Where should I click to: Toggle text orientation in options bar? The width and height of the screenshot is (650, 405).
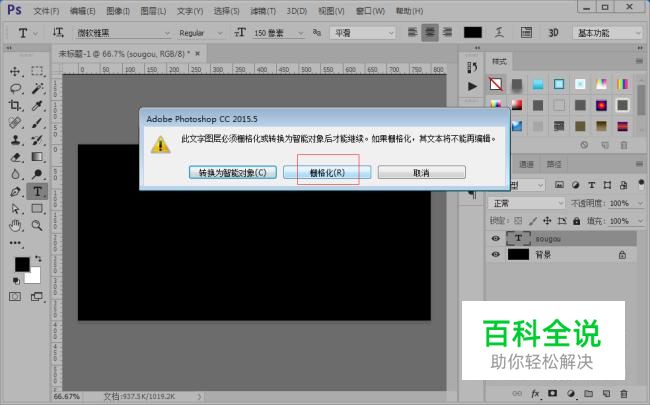[x=58, y=32]
